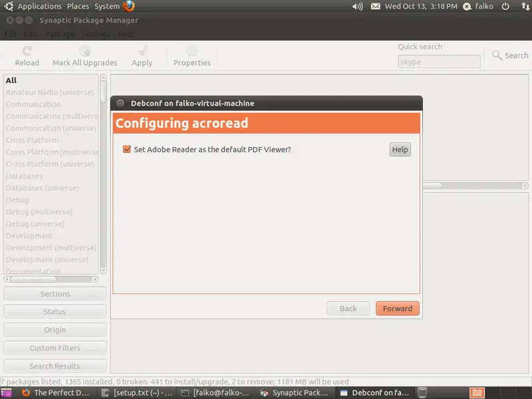Open the Places menu

pyautogui.click(x=78, y=7)
